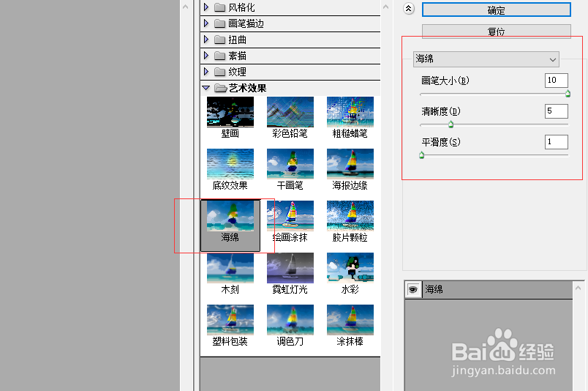Expand the 纹理 filter folder
Viewport: 588px width, 391px height.
pos(206,71)
